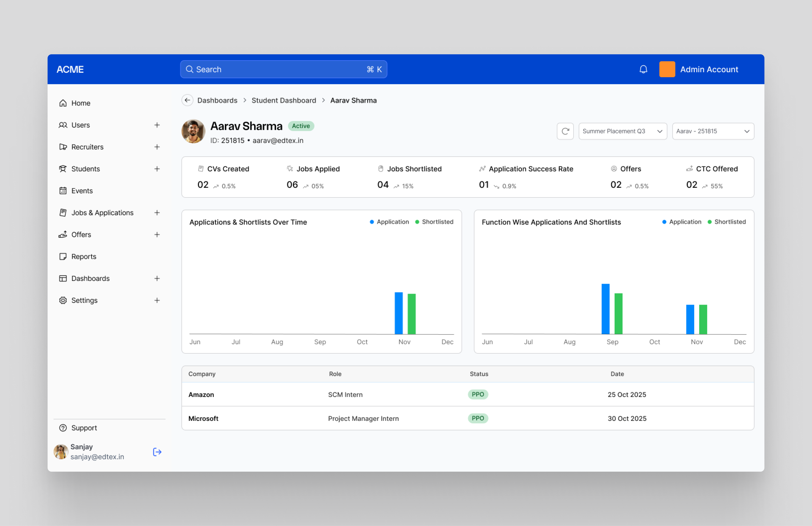Screen dimensions: 812x526
Task: Click the refresh icon near Summer Placement Q3
Action: 565,131
